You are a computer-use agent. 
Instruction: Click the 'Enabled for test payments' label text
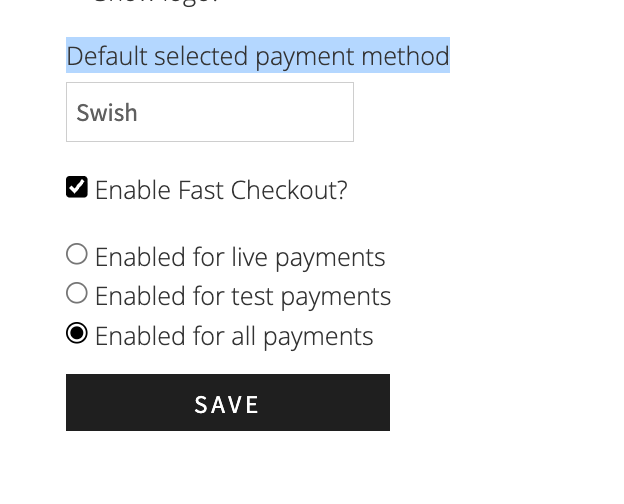point(243,296)
